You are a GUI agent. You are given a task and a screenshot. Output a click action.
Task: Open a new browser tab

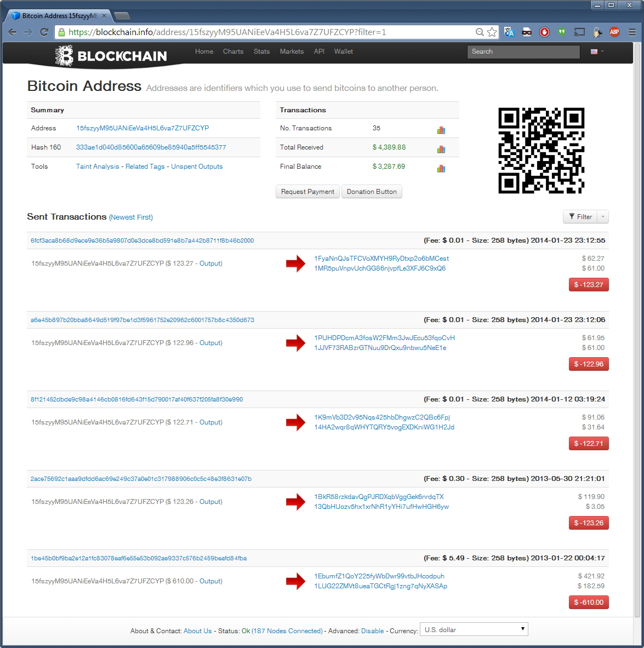[122, 16]
